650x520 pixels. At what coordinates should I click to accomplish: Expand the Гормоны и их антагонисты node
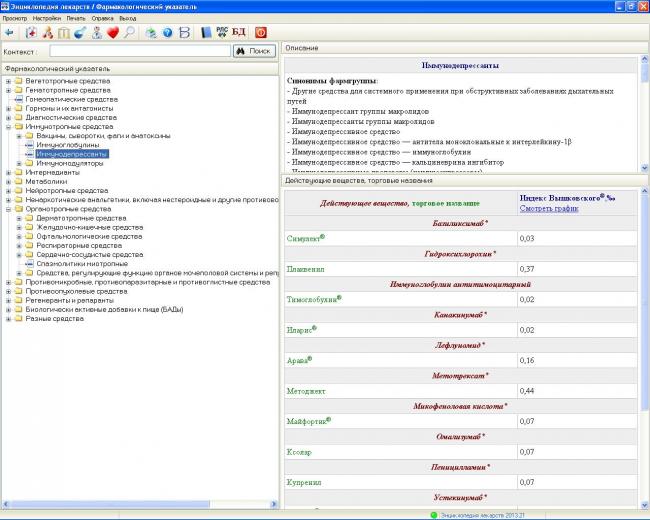(8, 109)
